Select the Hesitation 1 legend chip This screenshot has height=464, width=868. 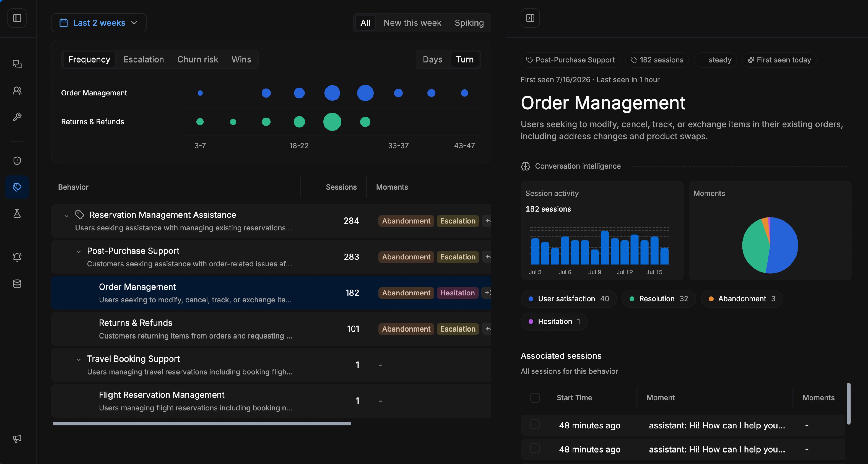(554, 322)
